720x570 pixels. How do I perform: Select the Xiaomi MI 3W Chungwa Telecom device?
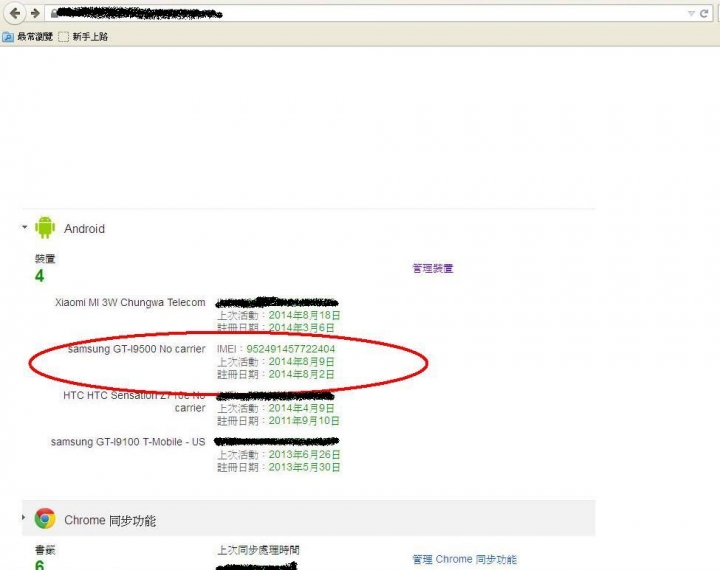click(130, 303)
